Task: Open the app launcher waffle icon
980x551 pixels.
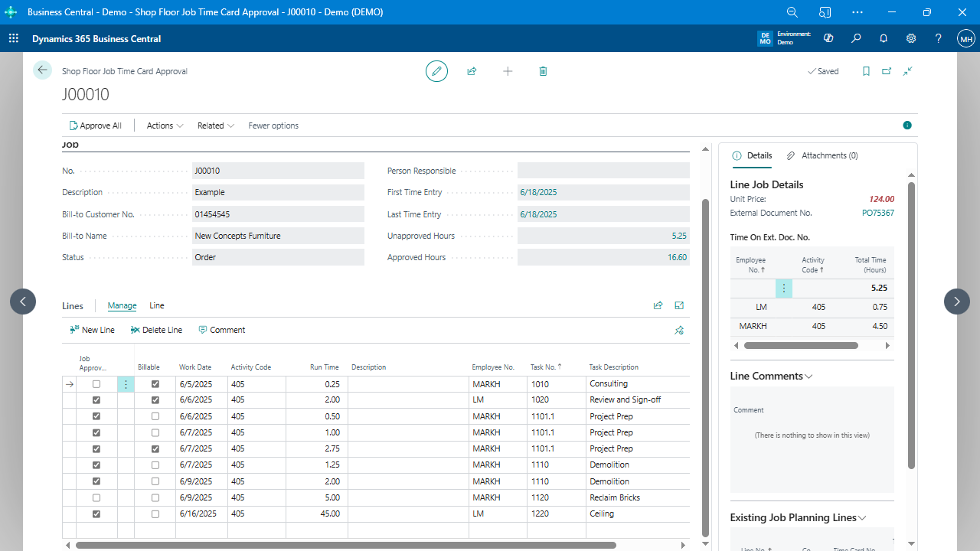Action: click(13, 38)
